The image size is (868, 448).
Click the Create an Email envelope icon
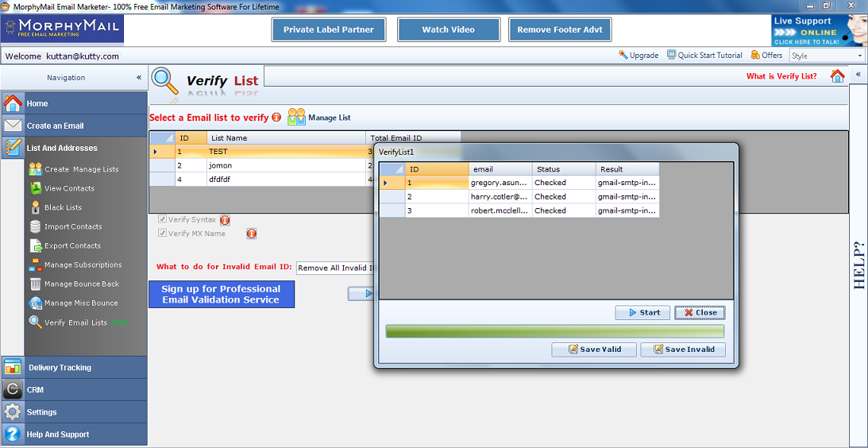[x=13, y=126]
